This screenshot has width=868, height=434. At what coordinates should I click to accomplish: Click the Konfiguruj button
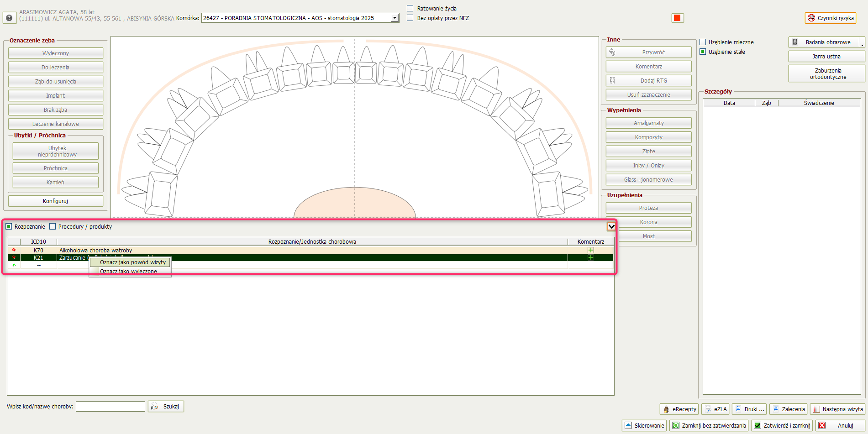coord(55,201)
